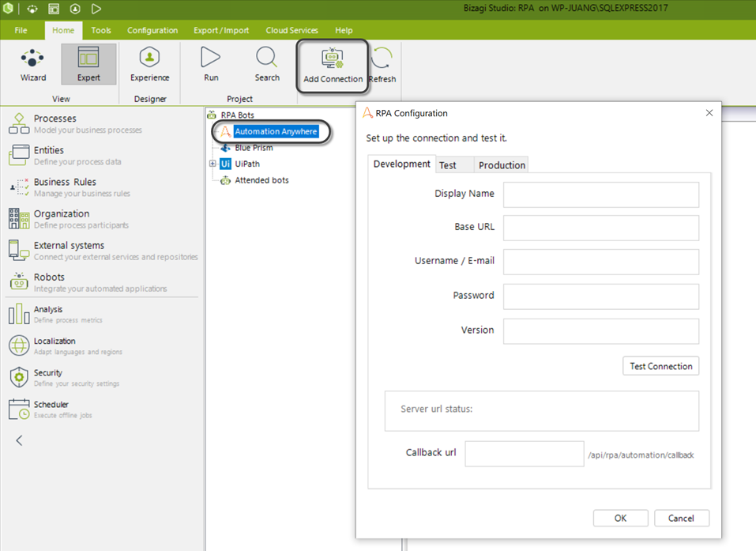
Task: Open the Tools ribbon tab
Action: tap(101, 30)
